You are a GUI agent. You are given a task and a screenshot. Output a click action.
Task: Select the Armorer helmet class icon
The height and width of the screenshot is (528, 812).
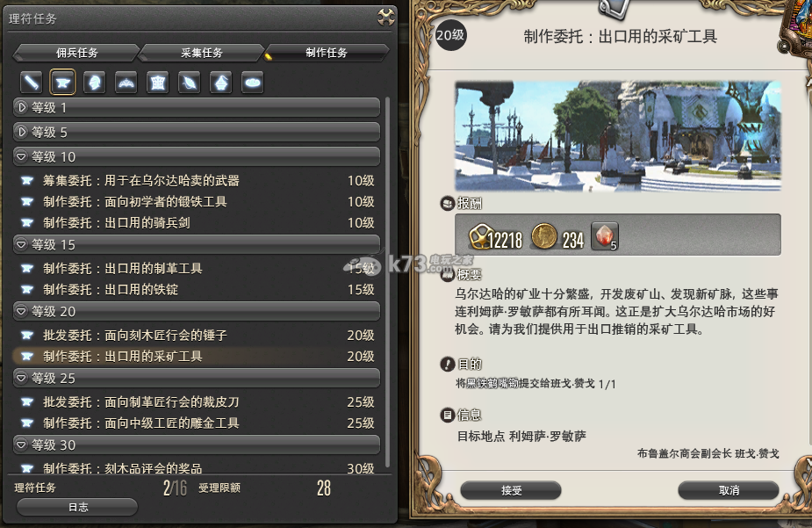pos(95,83)
